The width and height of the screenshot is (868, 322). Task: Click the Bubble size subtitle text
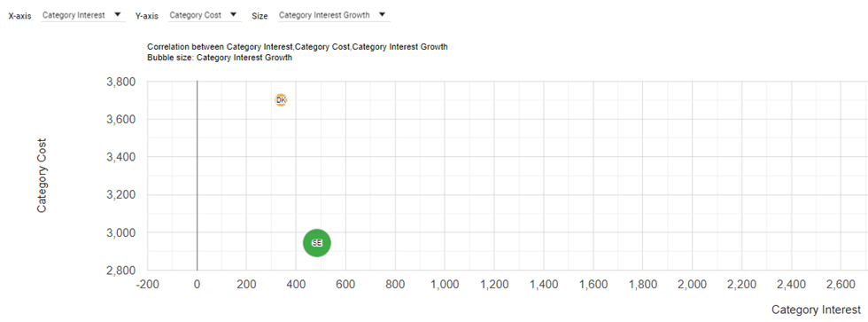pos(220,57)
